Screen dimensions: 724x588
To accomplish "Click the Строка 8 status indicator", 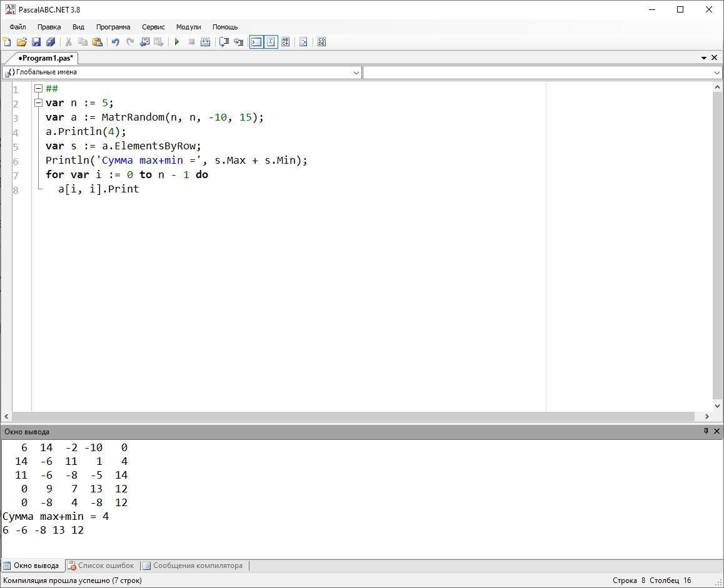I will [x=629, y=581].
